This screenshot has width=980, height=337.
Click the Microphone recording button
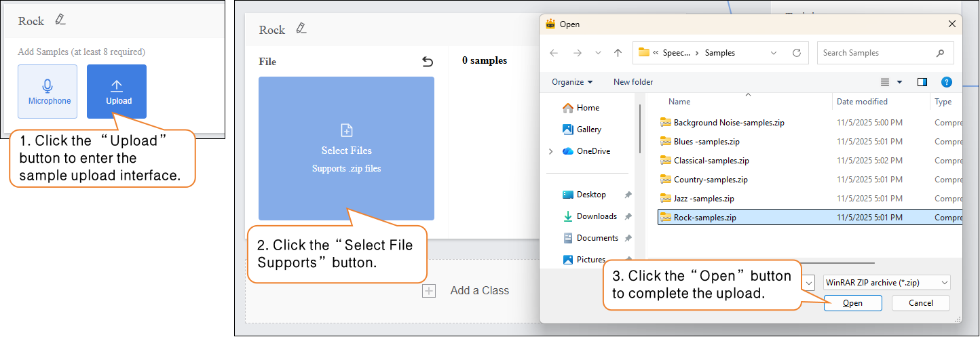point(48,92)
